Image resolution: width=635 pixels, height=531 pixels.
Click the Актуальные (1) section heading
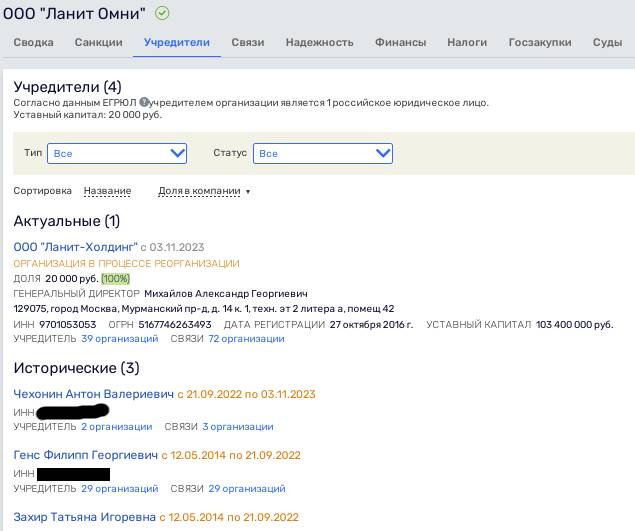point(67,221)
